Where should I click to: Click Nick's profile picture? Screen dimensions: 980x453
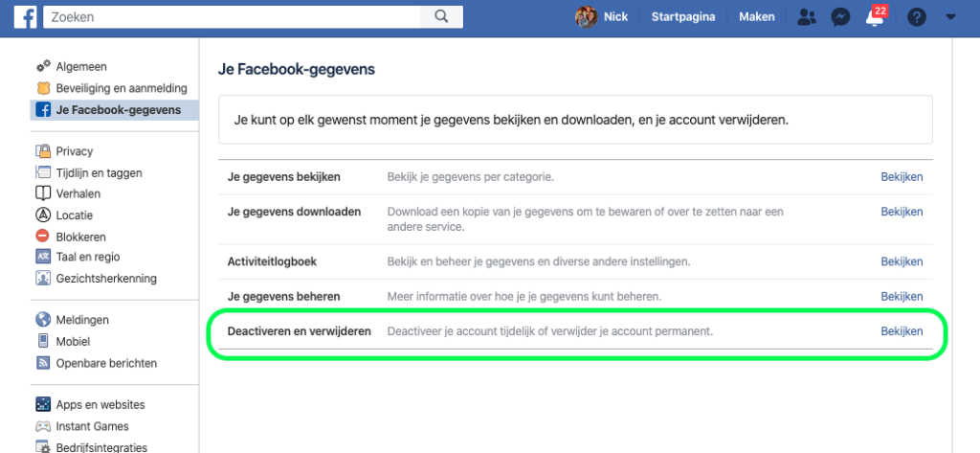(586, 17)
